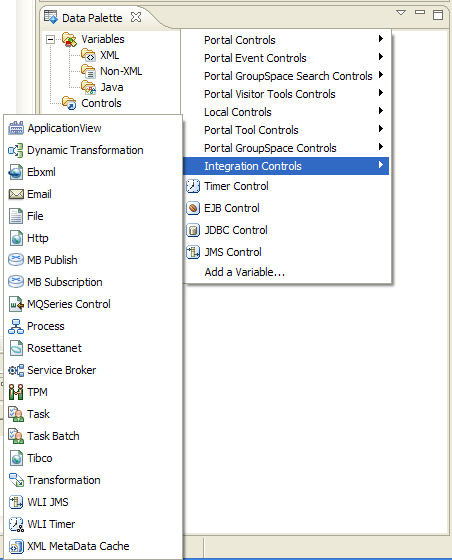
Task: Open the Portal Event Controls submenu arrow
Action: point(381,56)
